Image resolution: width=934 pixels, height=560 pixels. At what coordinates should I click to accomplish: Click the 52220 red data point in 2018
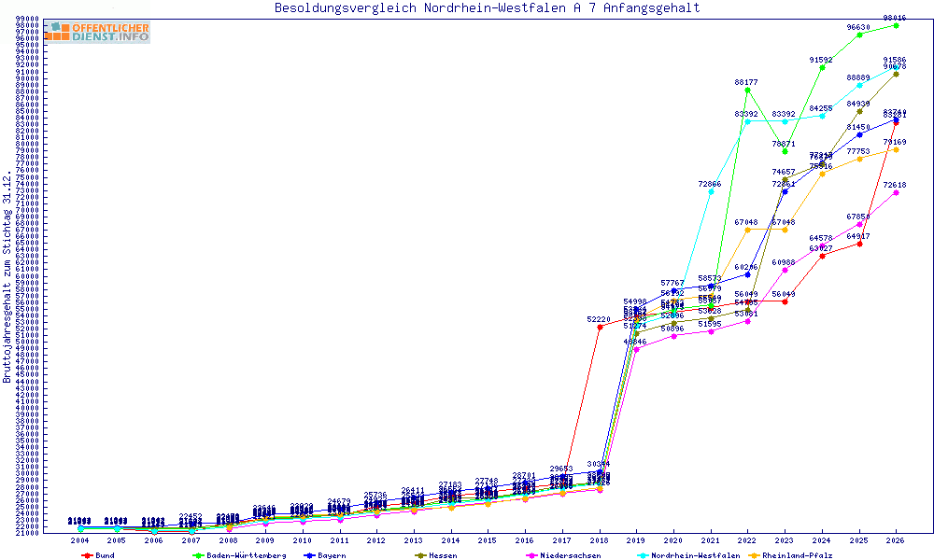tap(600, 327)
